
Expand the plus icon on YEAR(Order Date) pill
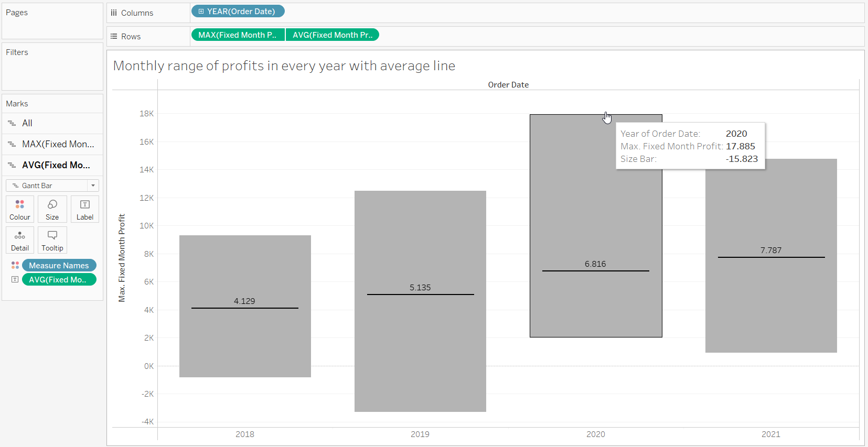tap(201, 11)
